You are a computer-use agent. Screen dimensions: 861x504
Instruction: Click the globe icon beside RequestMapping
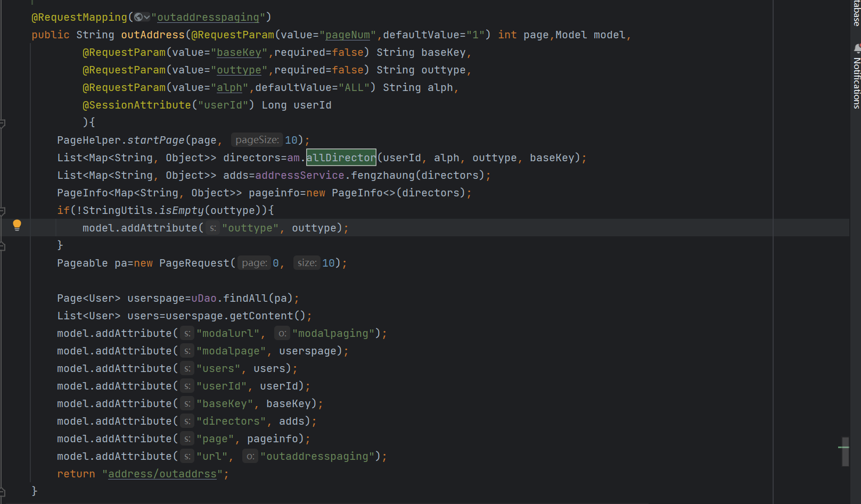tap(138, 17)
